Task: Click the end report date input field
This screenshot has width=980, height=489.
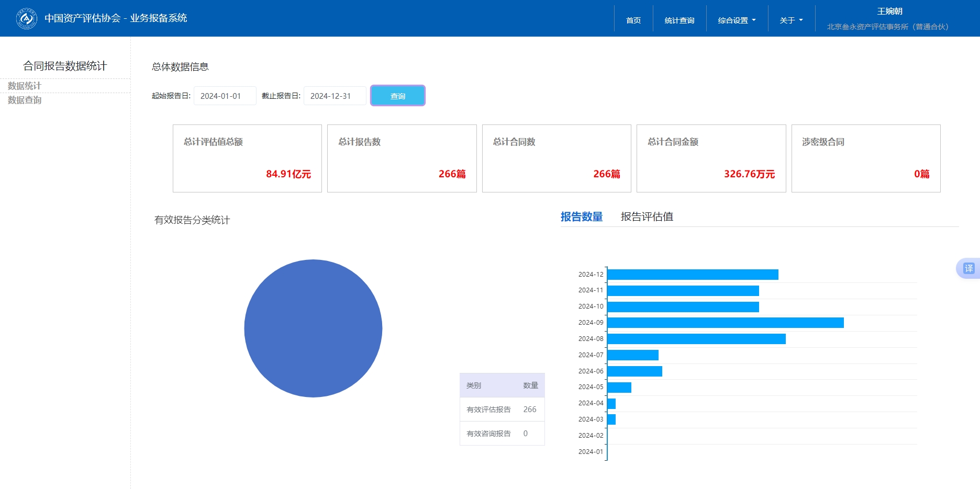Action: (x=335, y=96)
